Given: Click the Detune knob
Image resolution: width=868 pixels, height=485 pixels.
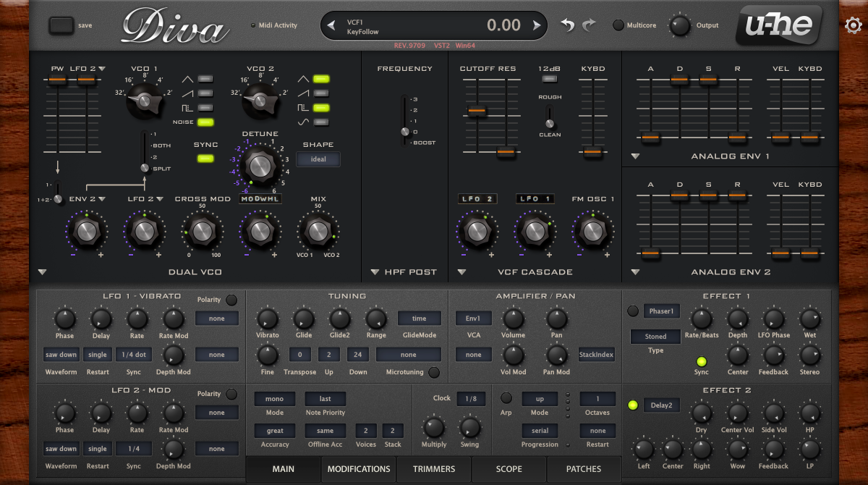Looking at the screenshot, I should pos(260,166).
